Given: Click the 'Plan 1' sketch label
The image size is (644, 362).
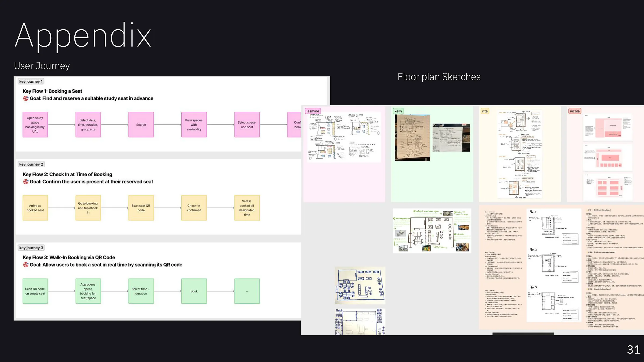Looking at the screenshot, I should 533,212.
